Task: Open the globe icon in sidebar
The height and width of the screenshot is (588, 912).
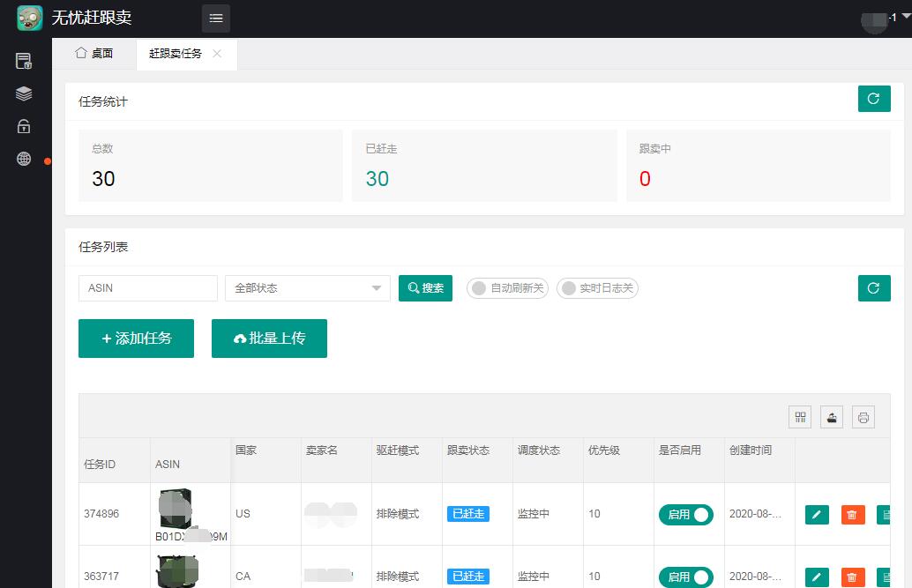Action: pyautogui.click(x=24, y=160)
